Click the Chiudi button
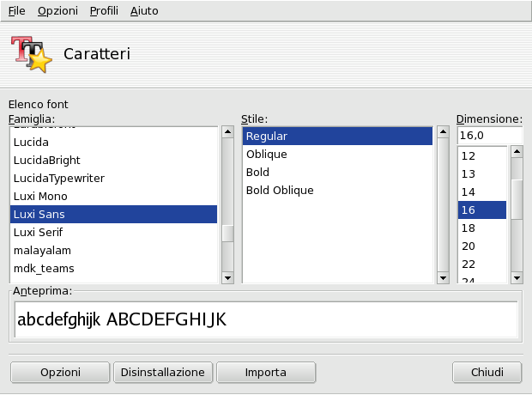 [x=487, y=372]
